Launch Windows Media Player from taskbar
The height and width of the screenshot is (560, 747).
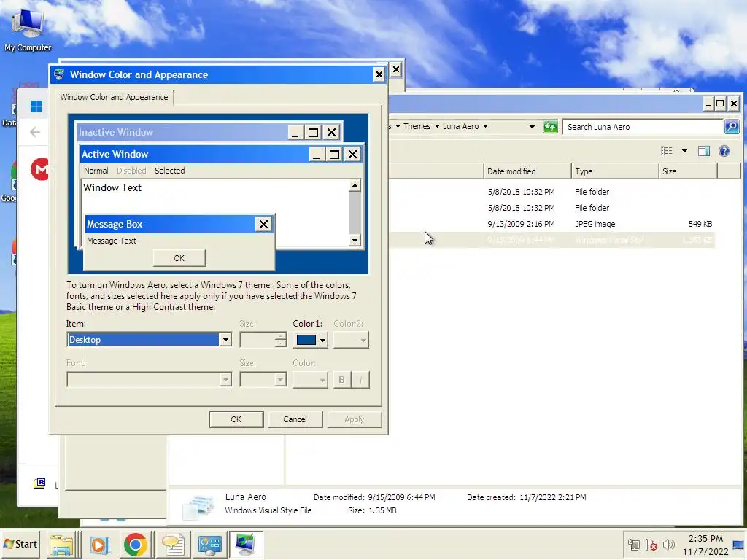pyautogui.click(x=99, y=545)
